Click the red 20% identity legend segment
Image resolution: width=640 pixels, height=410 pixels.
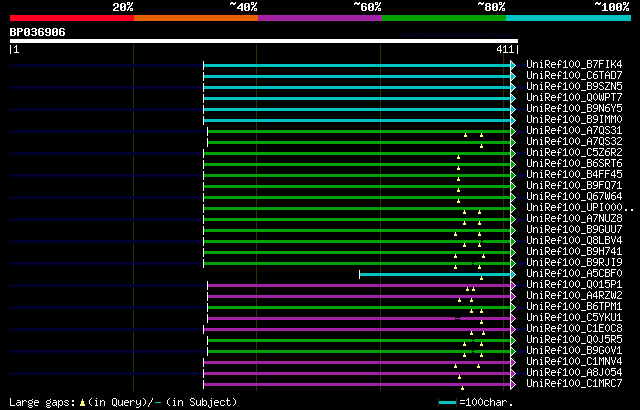(x=72, y=18)
